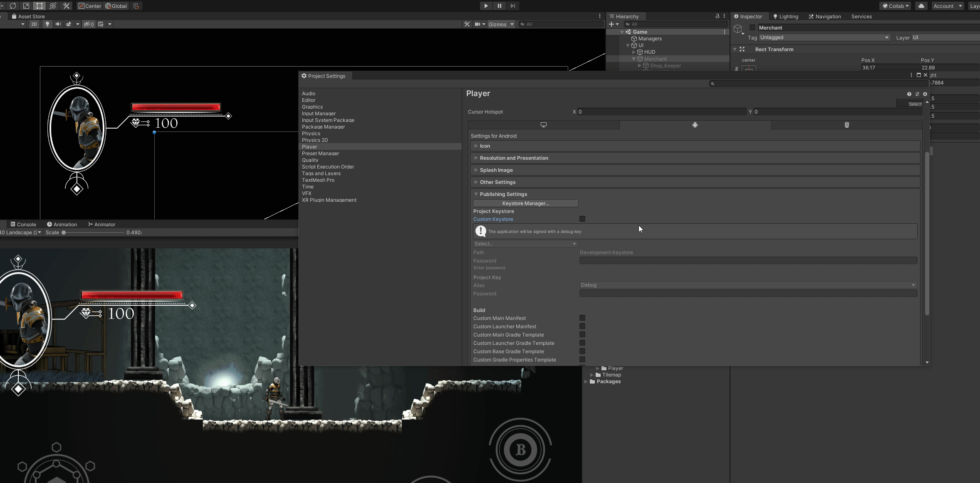Image resolution: width=980 pixels, height=483 pixels.
Task: Switch to WebGL platform settings tab
Action: pyautogui.click(x=847, y=125)
